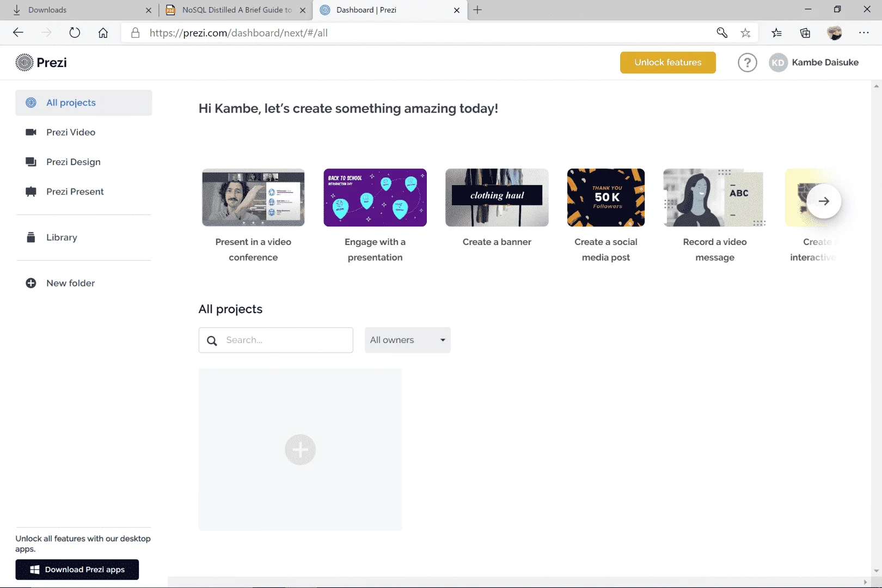Click the New folder plus icon
Screen dimensions: 882x588
[31, 283]
